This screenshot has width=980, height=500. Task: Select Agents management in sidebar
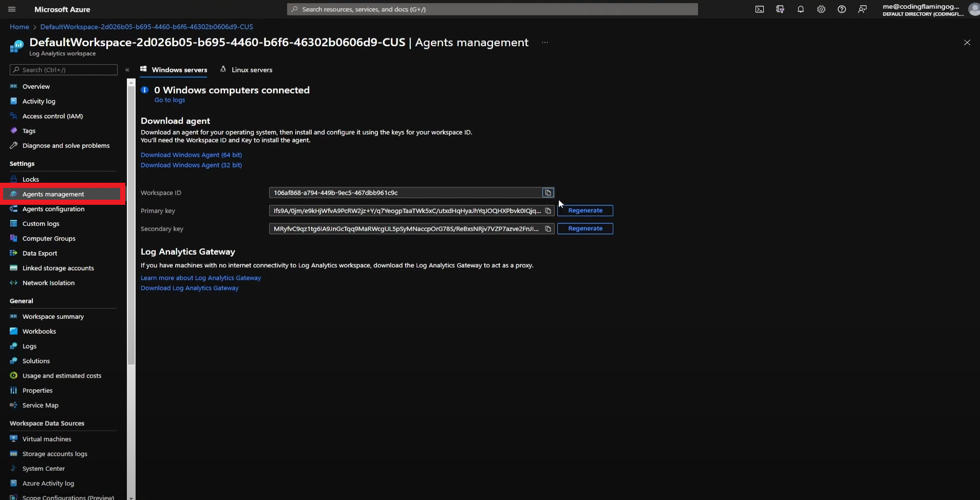pyautogui.click(x=62, y=194)
